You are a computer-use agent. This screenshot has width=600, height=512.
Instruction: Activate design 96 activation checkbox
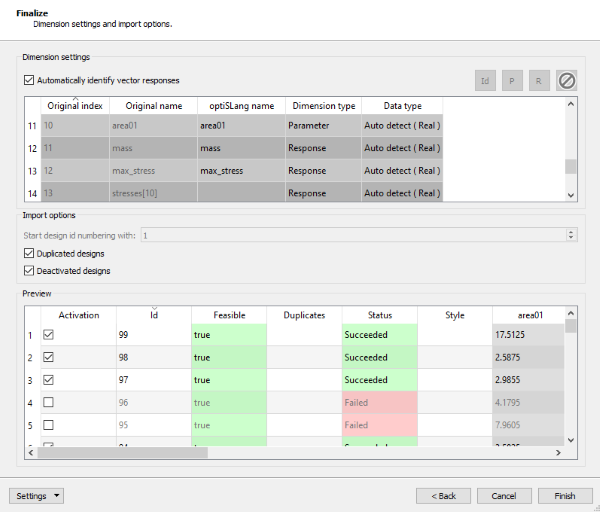point(48,402)
